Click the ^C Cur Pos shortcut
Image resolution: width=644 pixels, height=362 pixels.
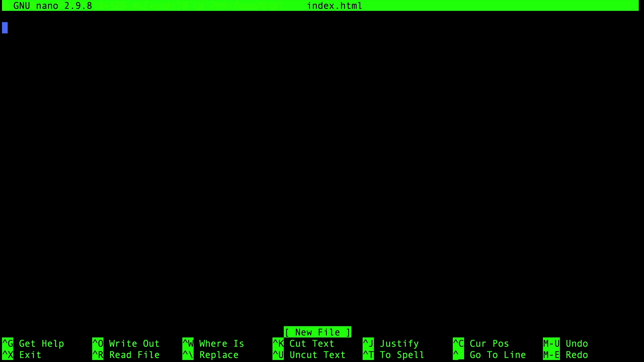coord(489,344)
